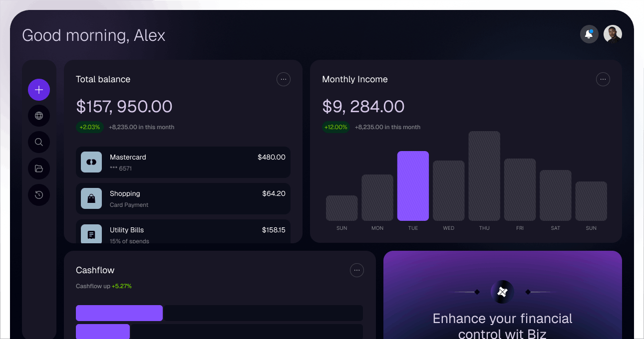The image size is (644, 339).
Task: Click the +2.03% badge under Total balance
Action: pyautogui.click(x=90, y=127)
